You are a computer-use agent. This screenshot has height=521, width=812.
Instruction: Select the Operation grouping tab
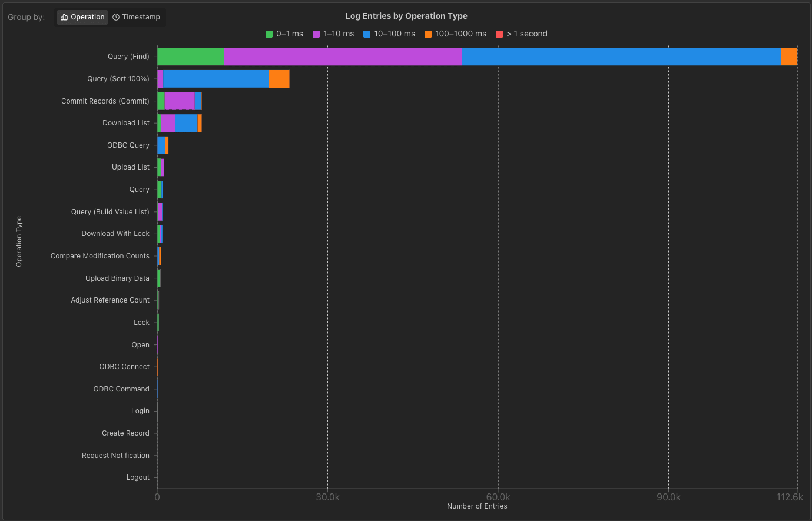point(82,17)
